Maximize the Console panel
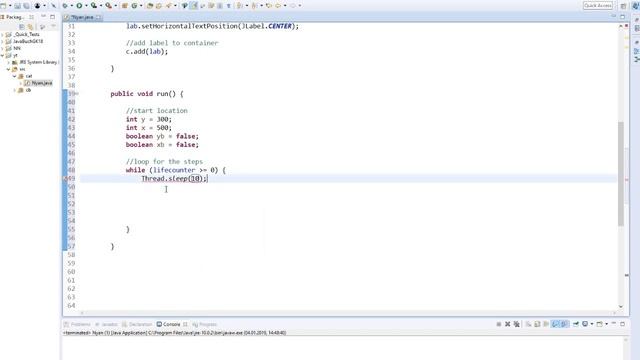Viewport: 640px width, 360px height. tap(622, 324)
